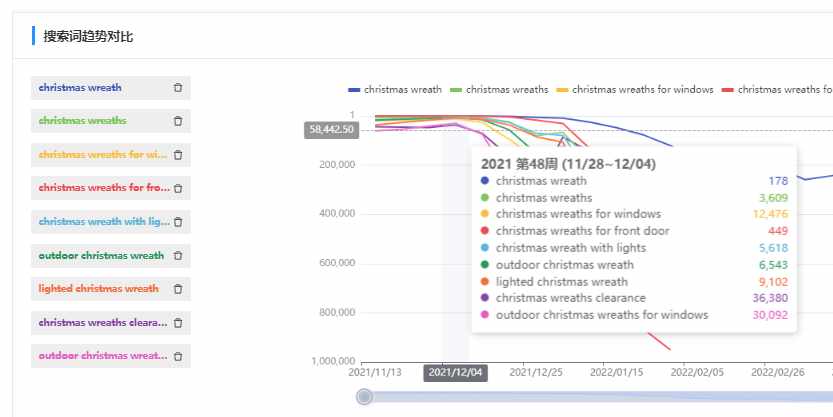Image resolution: width=833 pixels, height=417 pixels.
Task: Click the 600,000 y-axis label
Action: [x=337, y=263]
